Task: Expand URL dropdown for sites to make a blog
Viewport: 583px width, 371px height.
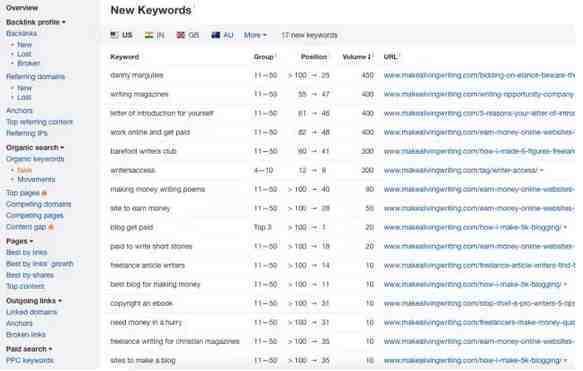Action: (x=565, y=361)
